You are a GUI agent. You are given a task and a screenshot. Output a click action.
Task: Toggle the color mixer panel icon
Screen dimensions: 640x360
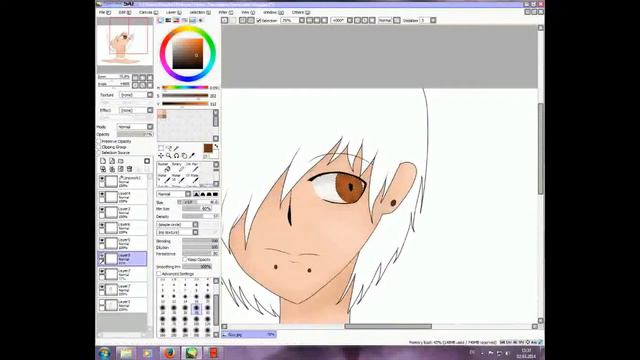(184, 20)
